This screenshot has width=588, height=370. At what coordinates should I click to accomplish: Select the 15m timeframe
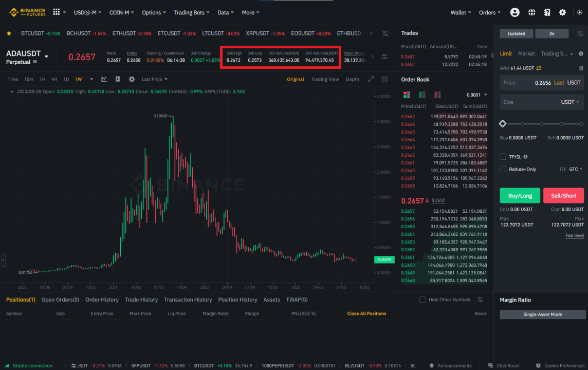pyautogui.click(x=29, y=79)
